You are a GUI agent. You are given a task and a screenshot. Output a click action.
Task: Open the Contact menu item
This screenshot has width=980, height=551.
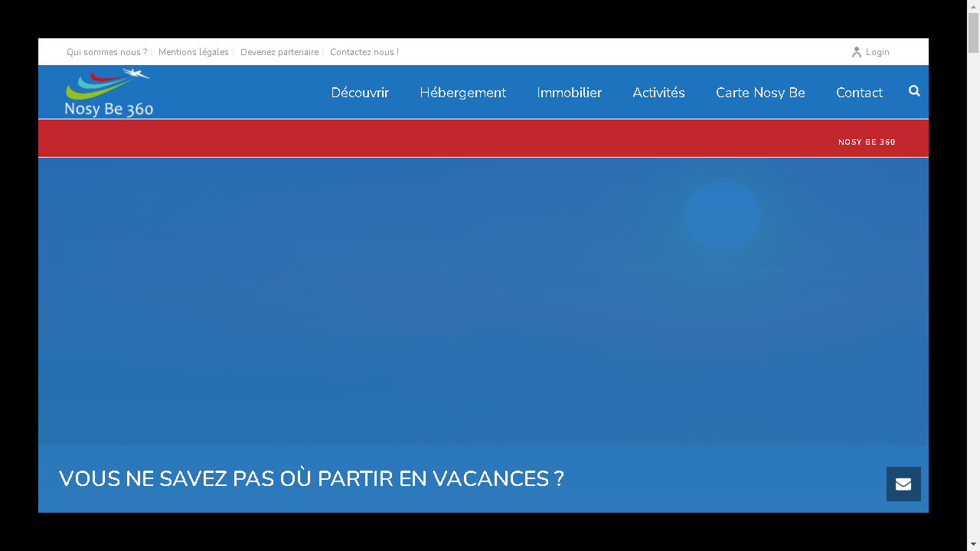click(x=859, y=93)
